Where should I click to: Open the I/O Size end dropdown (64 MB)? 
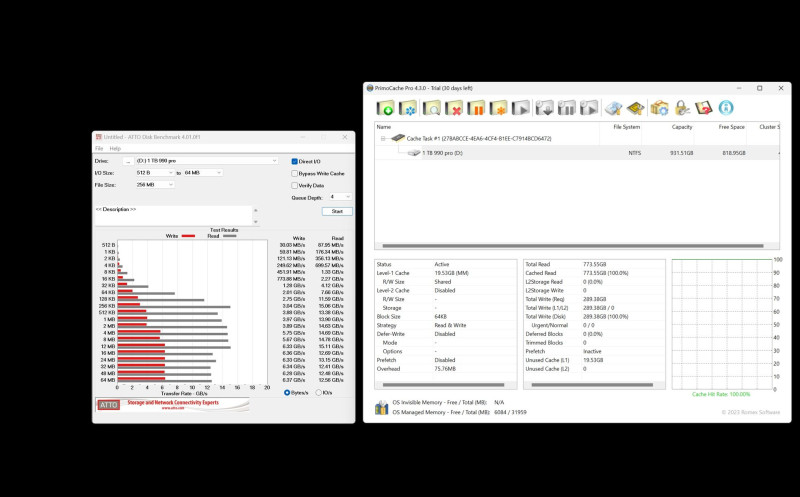203,173
